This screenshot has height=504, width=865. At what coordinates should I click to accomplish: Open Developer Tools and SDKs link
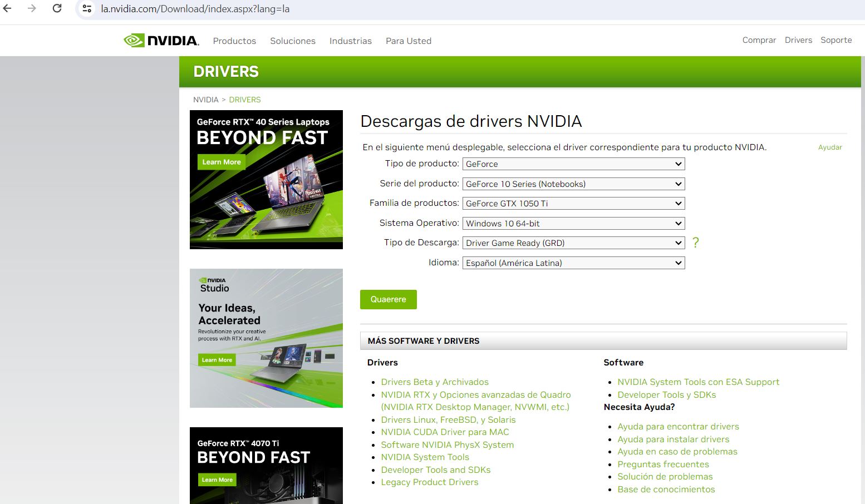pos(436,470)
